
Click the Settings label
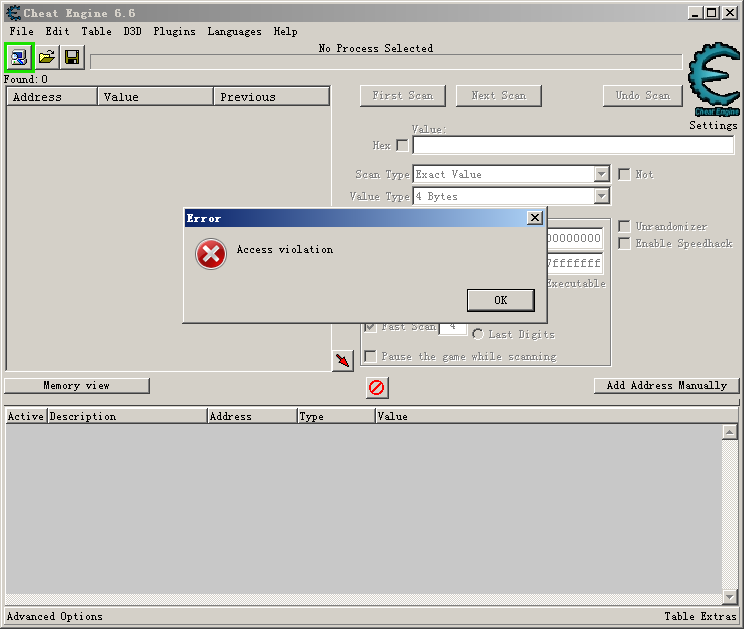713,125
